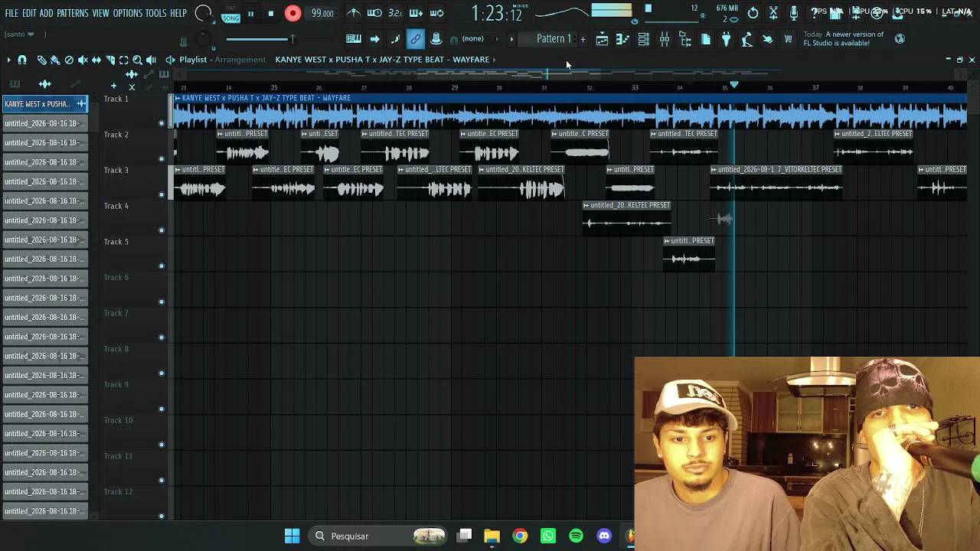Mute Track 2 with its green dot
The image size is (980, 551).
click(x=161, y=159)
